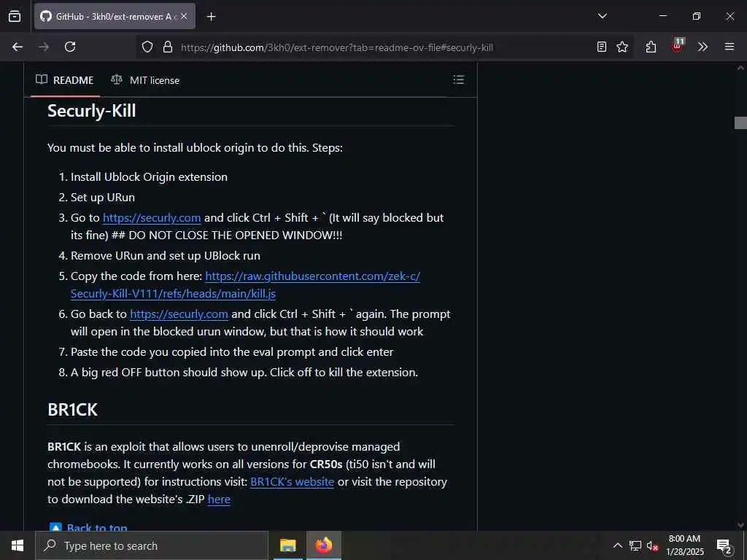Open https://securly.com link in step 6

179,314
